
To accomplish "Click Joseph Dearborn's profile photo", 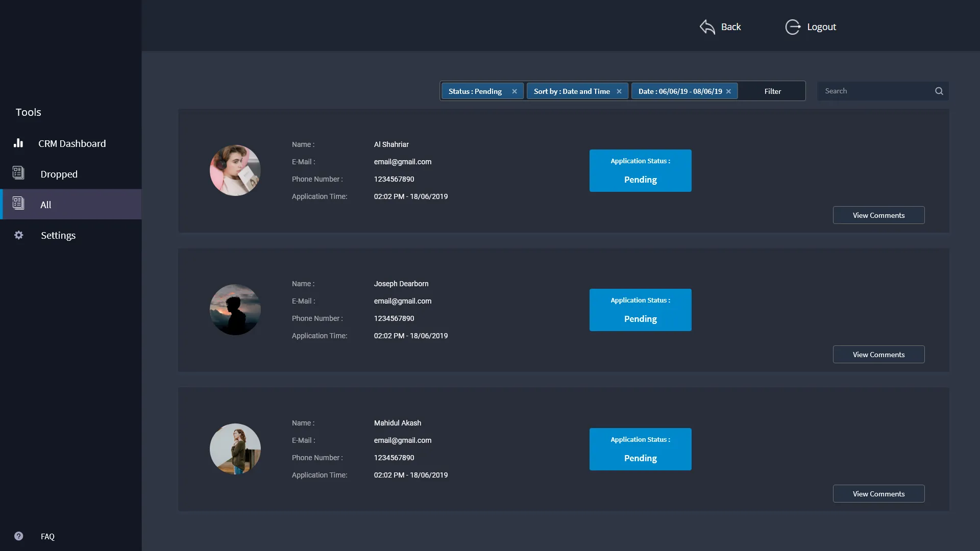I will 235,310.
